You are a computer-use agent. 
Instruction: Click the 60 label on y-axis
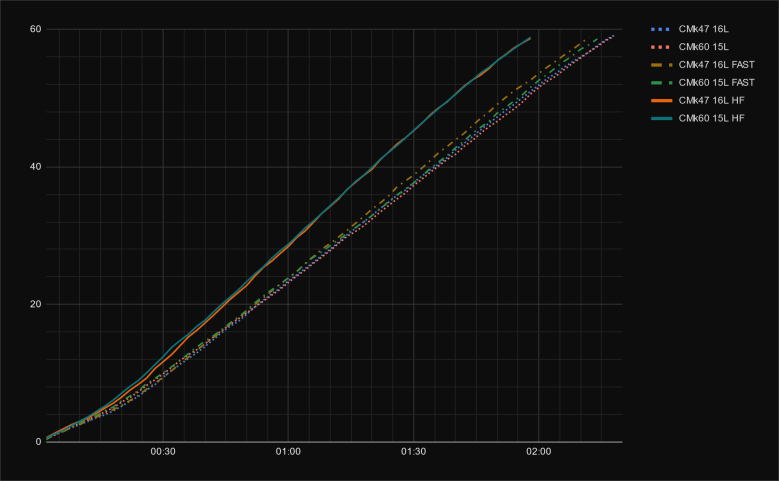point(35,29)
